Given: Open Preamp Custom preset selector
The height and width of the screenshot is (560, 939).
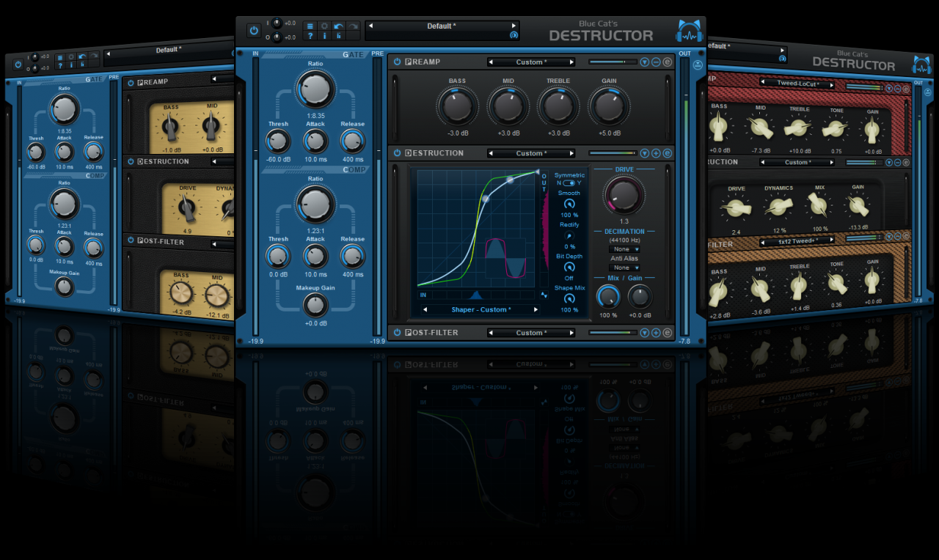Looking at the screenshot, I should pos(531,62).
